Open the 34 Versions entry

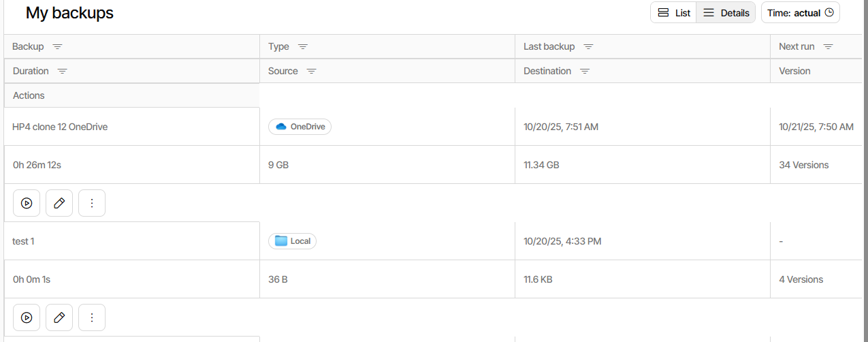point(803,165)
